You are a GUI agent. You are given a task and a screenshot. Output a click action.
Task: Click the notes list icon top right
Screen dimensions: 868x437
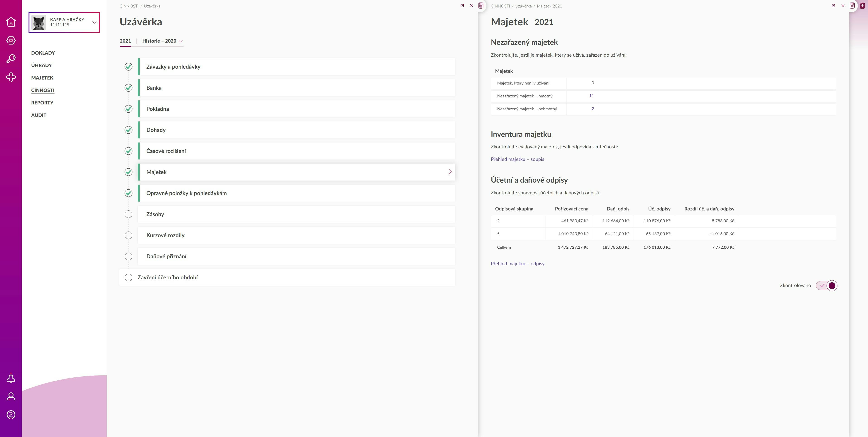coord(852,6)
